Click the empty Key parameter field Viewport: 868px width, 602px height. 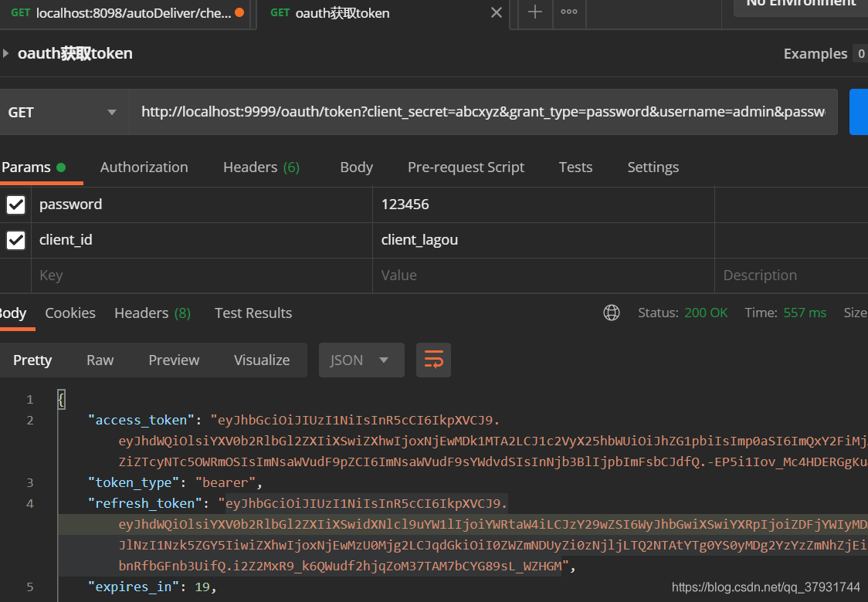(x=202, y=276)
